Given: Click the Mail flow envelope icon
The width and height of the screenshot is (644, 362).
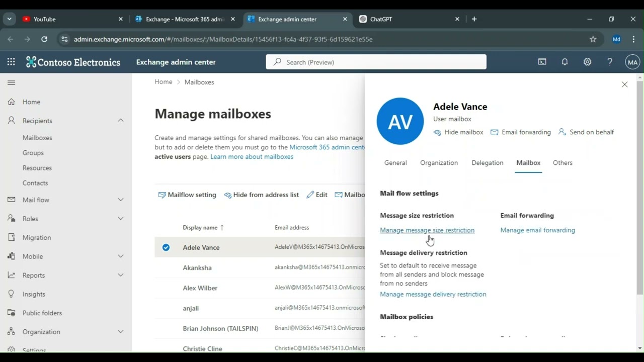Looking at the screenshot, I should pos(12,200).
